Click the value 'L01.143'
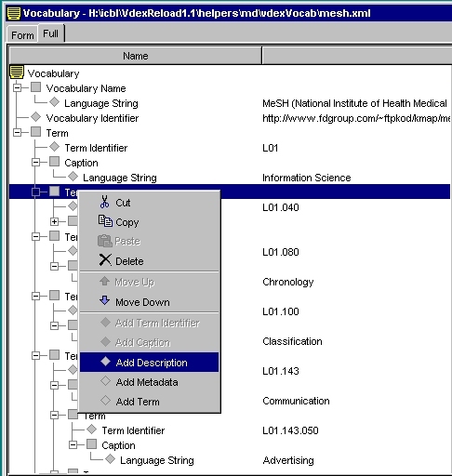The image size is (452, 476). pyautogui.click(x=281, y=371)
